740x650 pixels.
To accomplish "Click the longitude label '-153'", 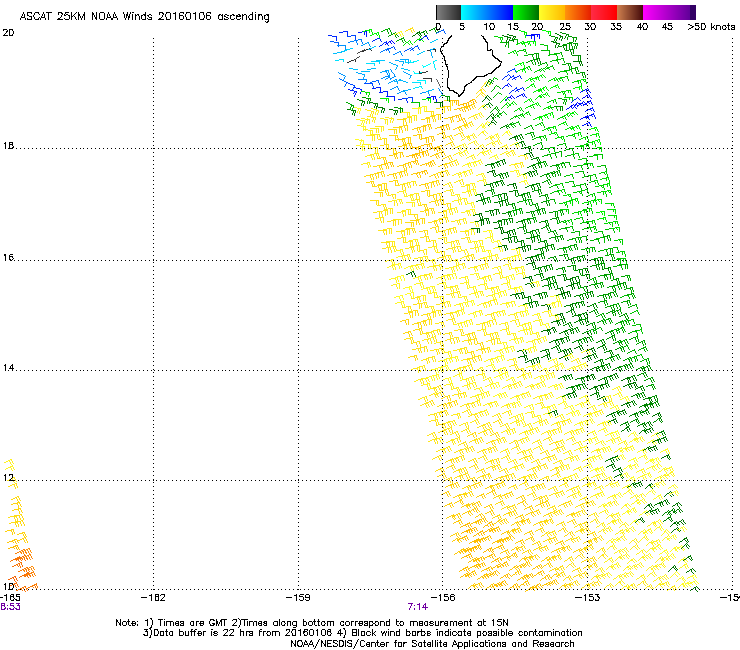I will (x=588, y=598).
